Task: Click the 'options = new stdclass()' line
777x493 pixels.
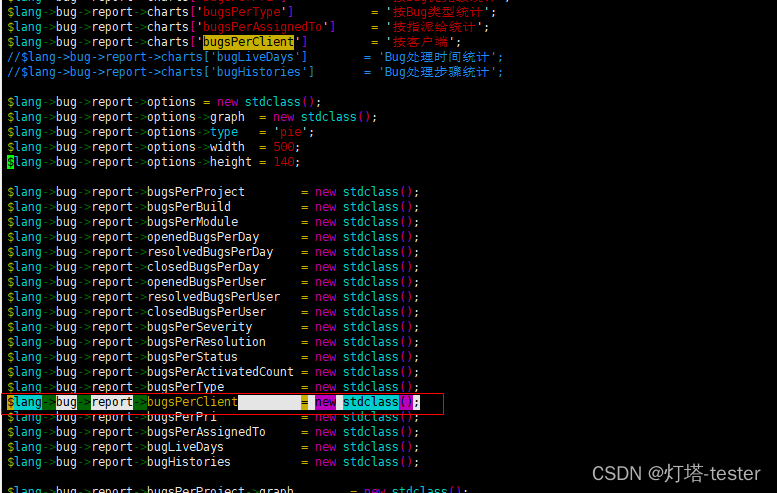Action: click(164, 102)
